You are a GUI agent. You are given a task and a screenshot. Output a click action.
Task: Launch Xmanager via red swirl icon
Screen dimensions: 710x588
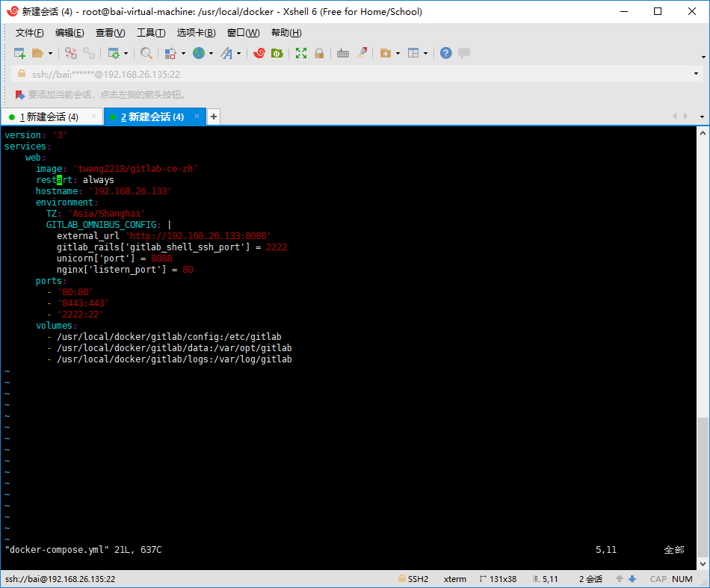(259, 53)
